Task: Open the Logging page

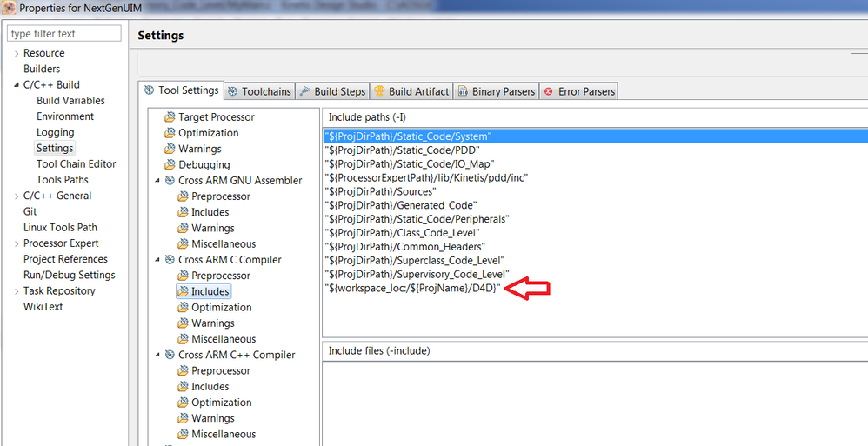Action: (56, 132)
